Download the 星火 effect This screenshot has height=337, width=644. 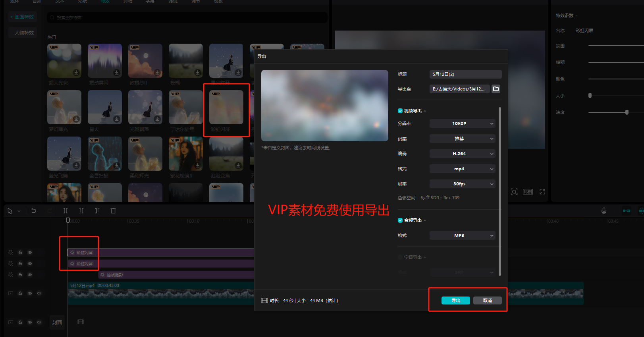(x=117, y=119)
